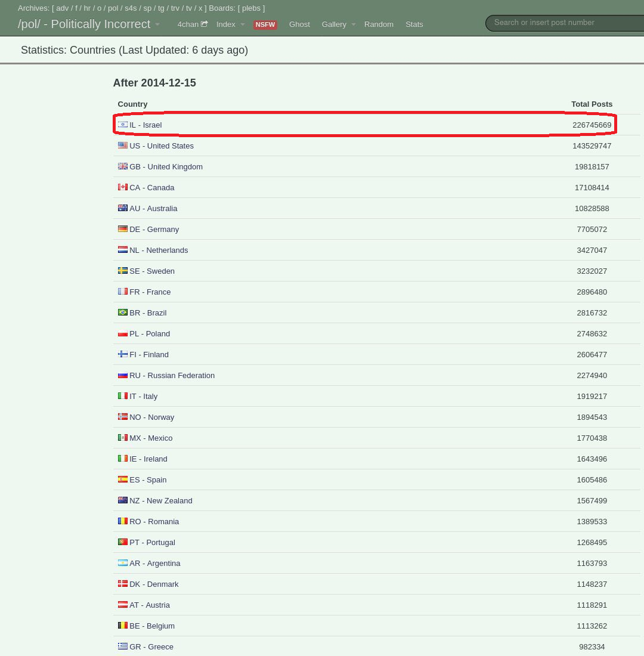Open the pol archive link

pos(113,8)
